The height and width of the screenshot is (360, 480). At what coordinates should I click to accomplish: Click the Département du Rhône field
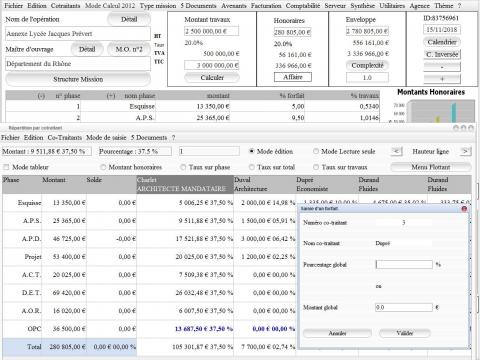[x=78, y=64]
